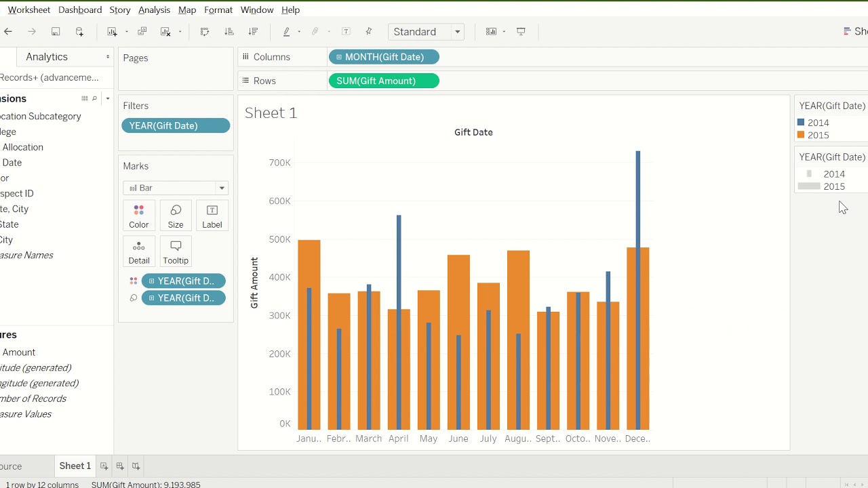Open the Worksheet menu
868x488 pixels.
[29, 10]
